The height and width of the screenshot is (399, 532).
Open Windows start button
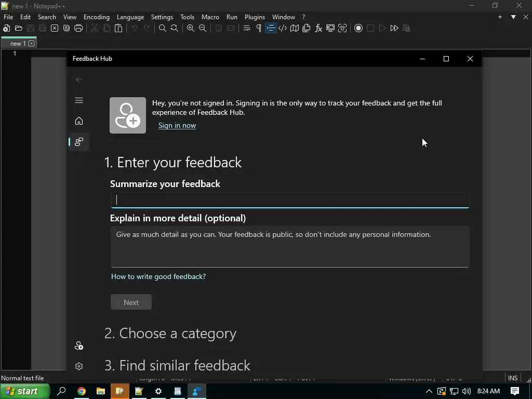(24, 391)
